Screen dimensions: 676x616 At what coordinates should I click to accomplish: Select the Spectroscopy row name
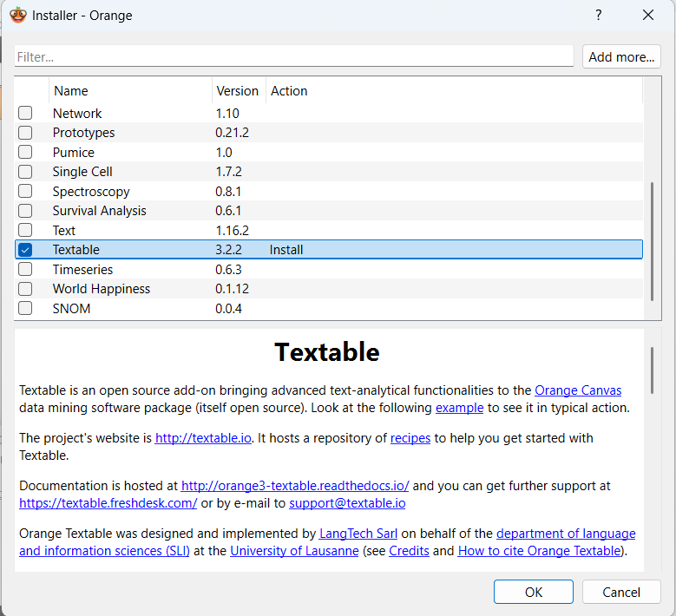pyautogui.click(x=91, y=192)
